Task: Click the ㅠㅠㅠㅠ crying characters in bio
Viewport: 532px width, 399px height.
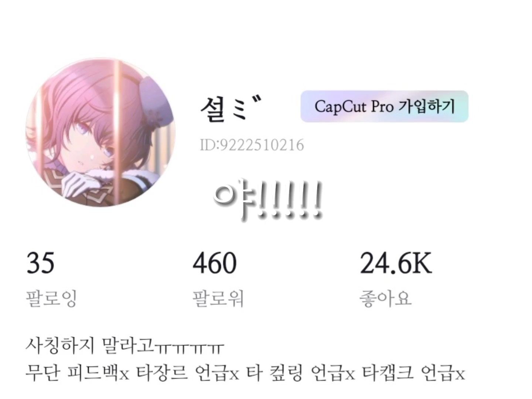Action: click(x=189, y=348)
